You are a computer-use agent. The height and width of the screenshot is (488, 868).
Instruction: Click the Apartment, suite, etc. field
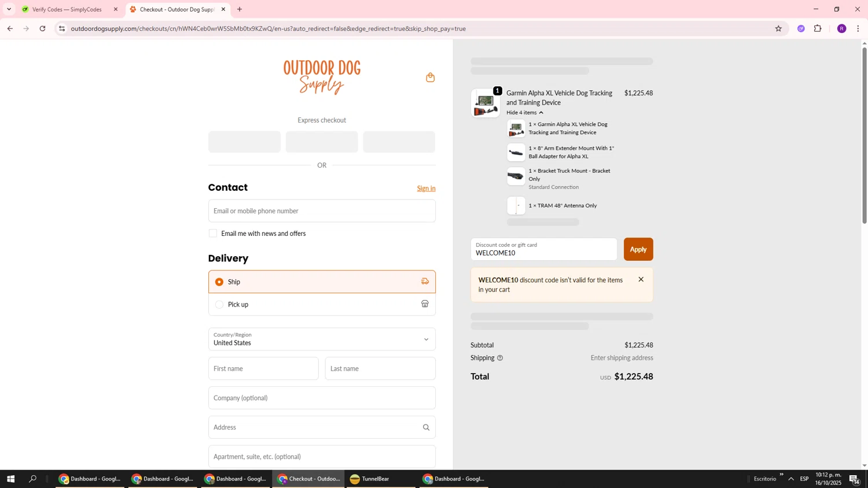(322, 457)
